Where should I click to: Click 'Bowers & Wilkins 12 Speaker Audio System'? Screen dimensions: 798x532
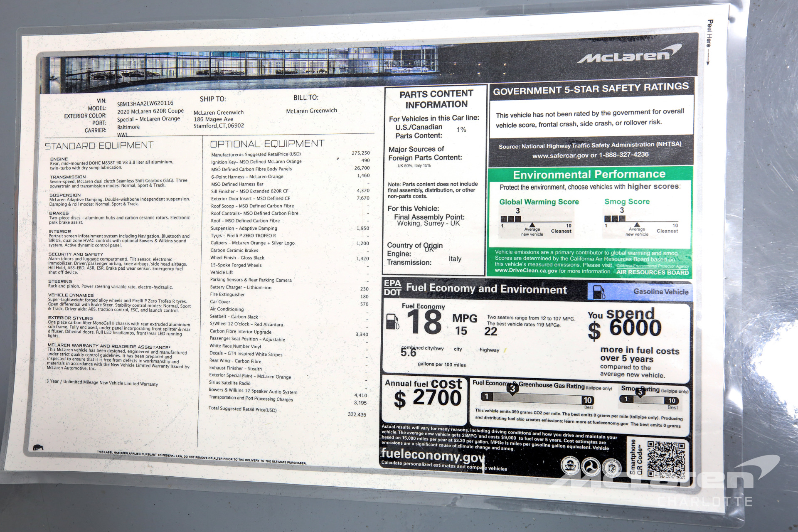253,391
